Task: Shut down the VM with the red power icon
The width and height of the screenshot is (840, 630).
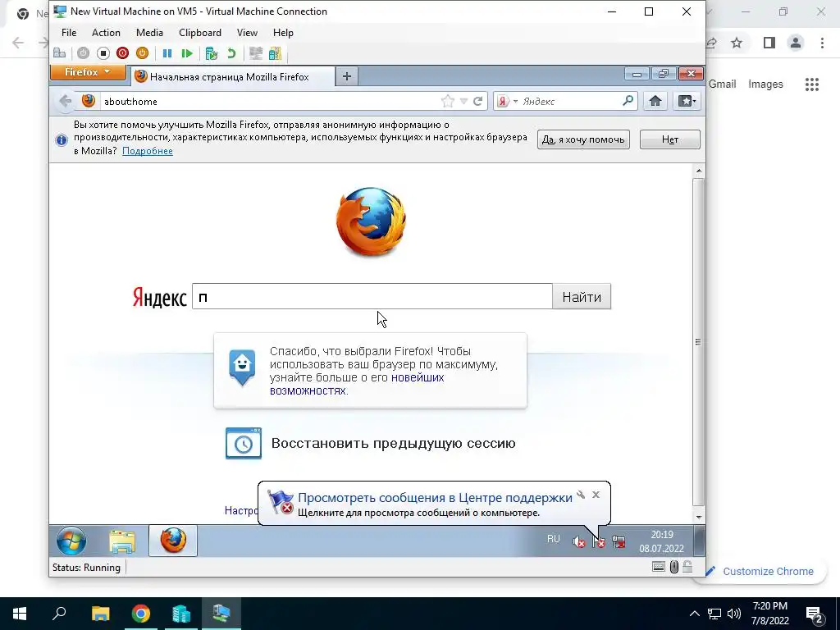Action: [123, 53]
